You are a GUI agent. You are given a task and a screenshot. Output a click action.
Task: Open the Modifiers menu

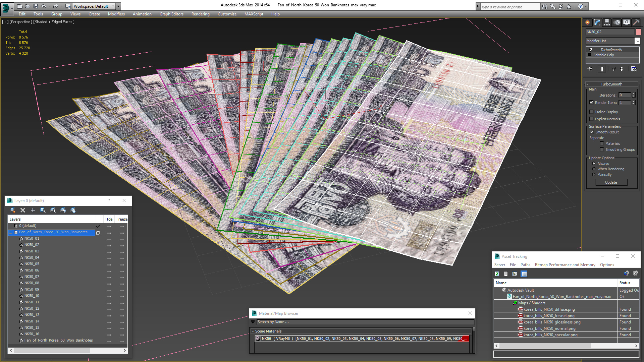[116, 14]
